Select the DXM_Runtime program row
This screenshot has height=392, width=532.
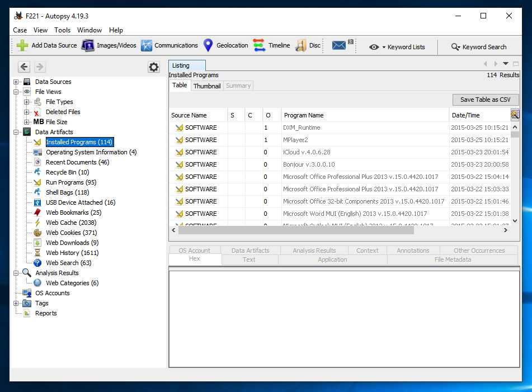pos(340,127)
